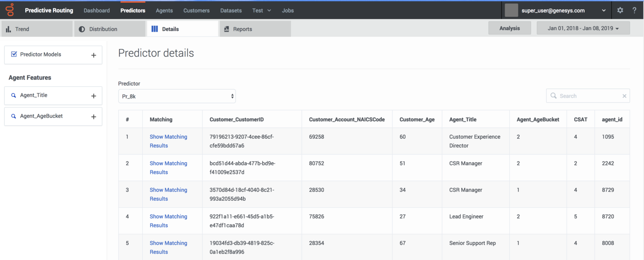Expand the super_user account dropdown

coord(604,10)
